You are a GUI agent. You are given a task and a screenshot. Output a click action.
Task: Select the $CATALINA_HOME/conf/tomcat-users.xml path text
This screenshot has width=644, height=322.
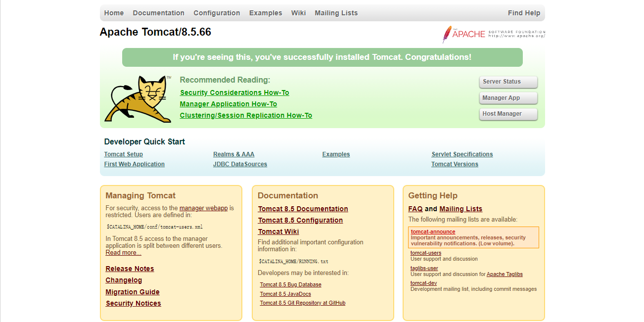point(154,227)
